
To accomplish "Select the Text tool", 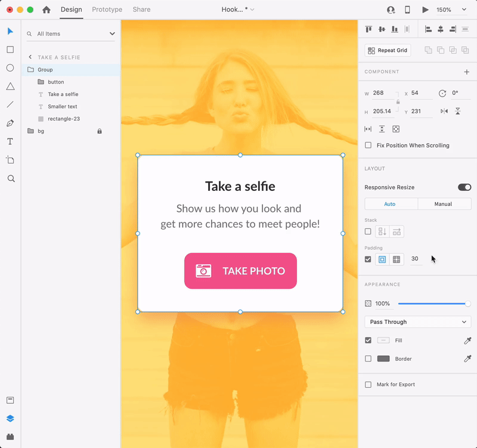I will [10, 141].
